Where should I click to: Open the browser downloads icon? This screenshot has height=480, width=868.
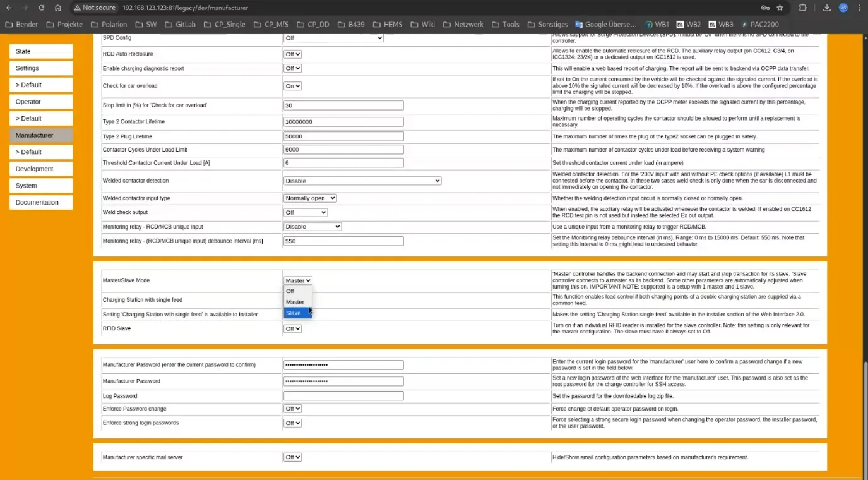(826, 8)
